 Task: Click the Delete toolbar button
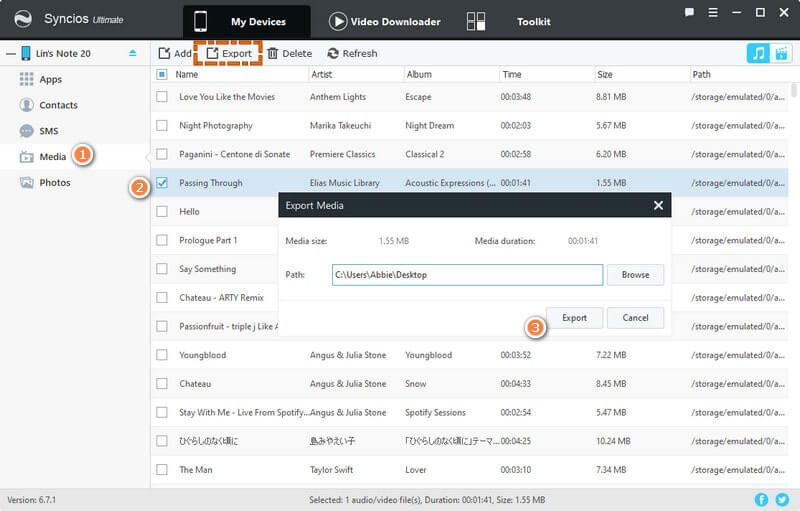(x=289, y=54)
